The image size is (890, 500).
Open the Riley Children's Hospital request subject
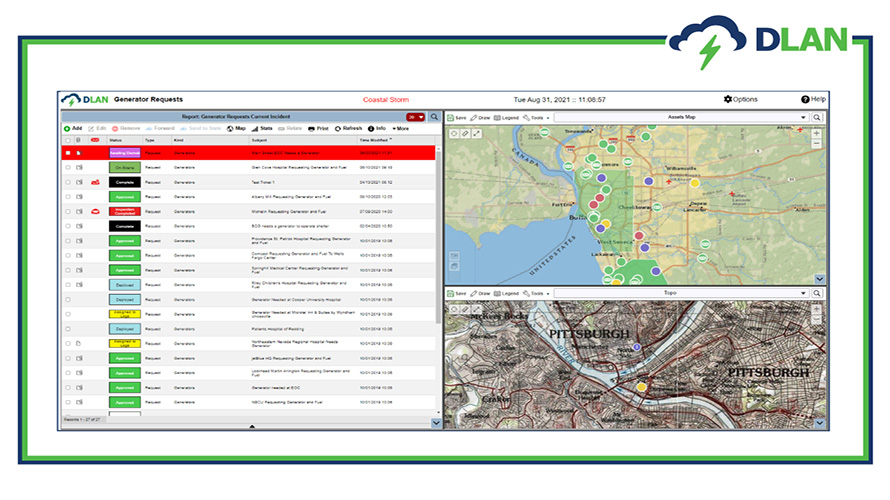(299, 284)
